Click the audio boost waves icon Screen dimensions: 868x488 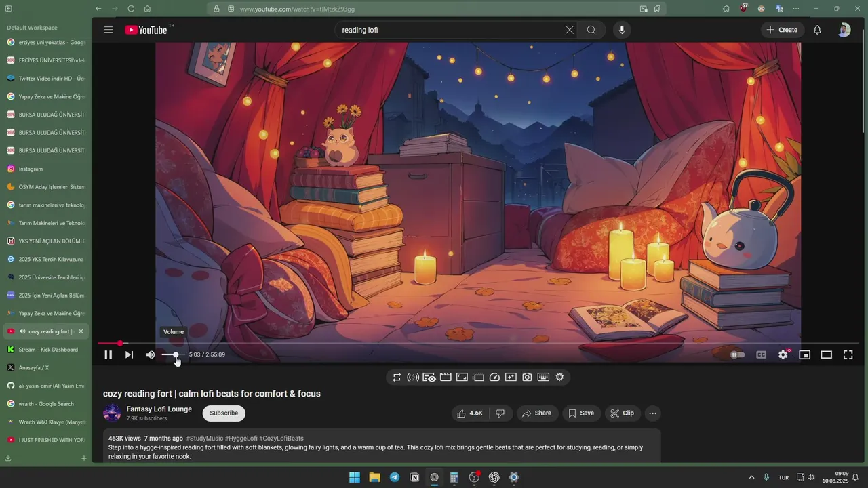(x=413, y=378)
